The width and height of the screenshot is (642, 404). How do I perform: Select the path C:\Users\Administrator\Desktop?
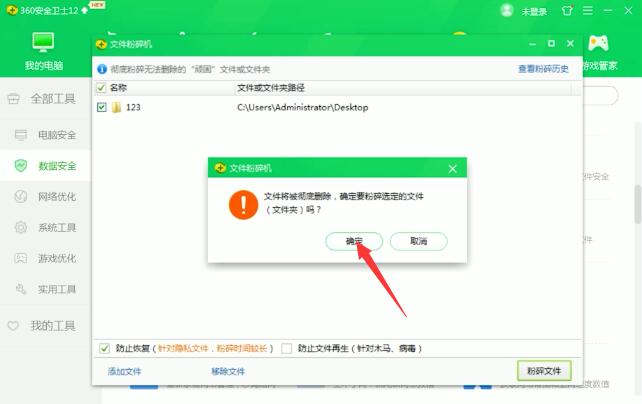(x=303, y=107)
